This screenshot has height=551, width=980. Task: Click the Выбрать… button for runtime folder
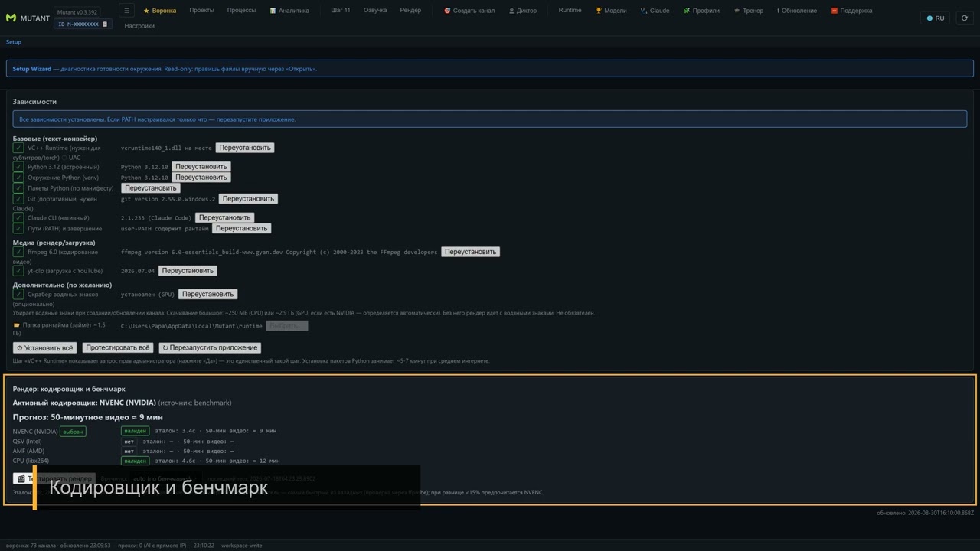[x=287, y=326]
